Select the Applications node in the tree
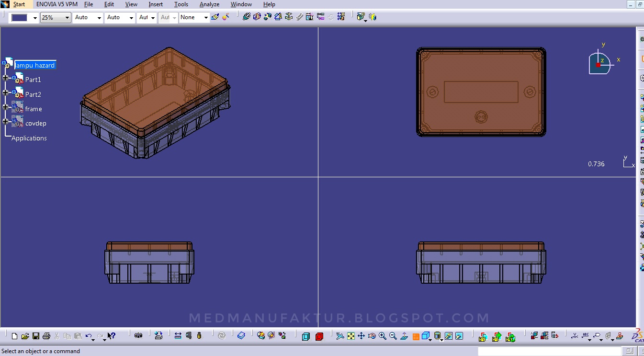Viewport: 644px width, 356px height. 30,138
